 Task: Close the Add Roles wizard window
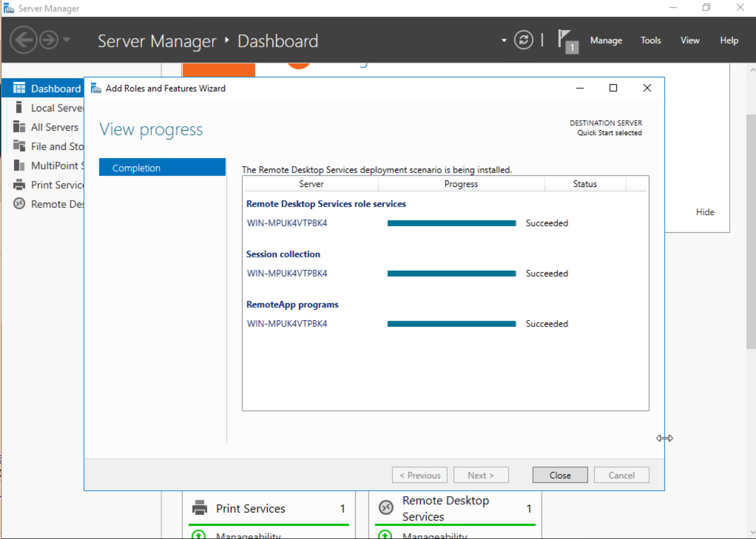[647, 88]
